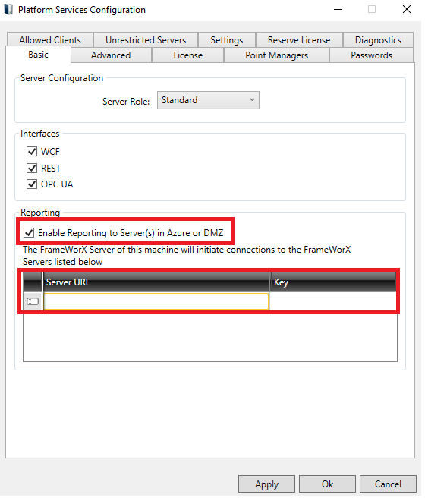This screenshot has height=504, width=425.
Task: Select the Point Managers tab
Action: pos(276,55)
